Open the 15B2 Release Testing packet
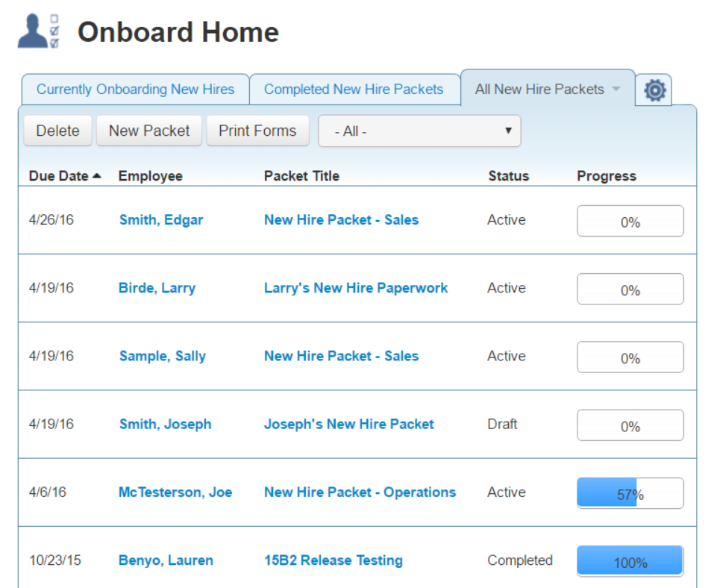 point(333,560)
